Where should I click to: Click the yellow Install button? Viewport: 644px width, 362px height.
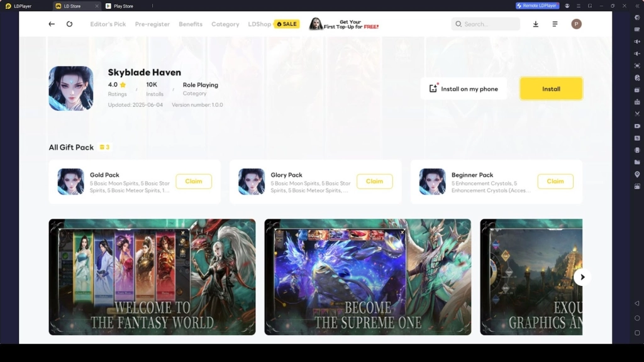pyautogui.click(x=551, y=89)
